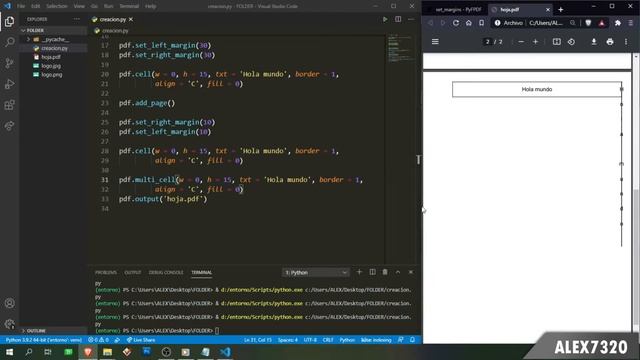The image size is (640, 360).
Task: Open the Help menu
Action: (151, 6)
